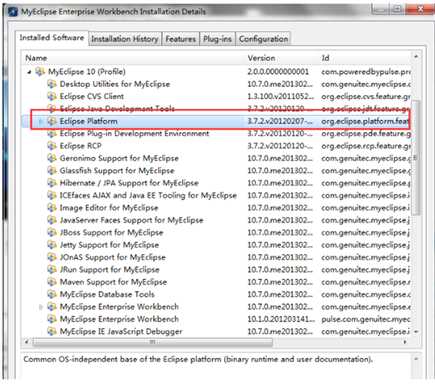This screenshot has height=384, width=435.
Task: Click the list's vertical scrollbar down arrow
Action: click(x=416, y=332)
